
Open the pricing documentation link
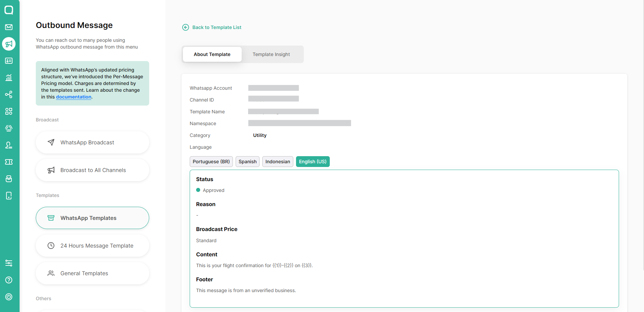click(74, 97)
